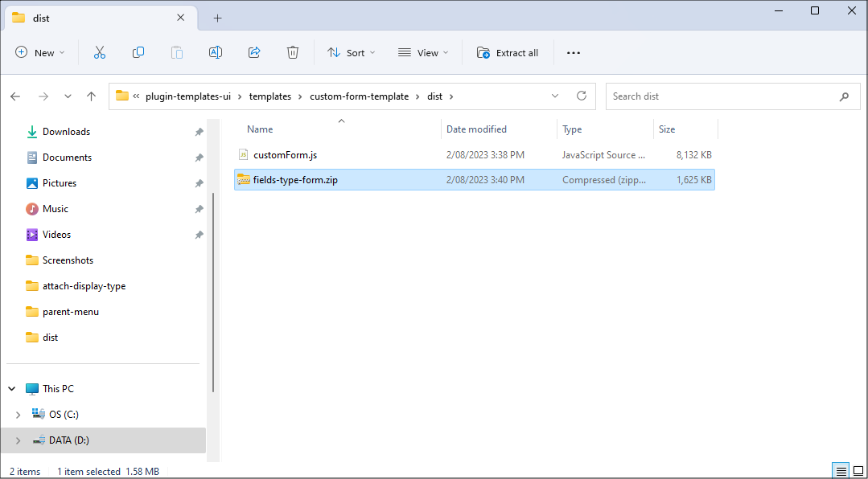Open the View dropdown
868x479 pixels.
point(423,52)
